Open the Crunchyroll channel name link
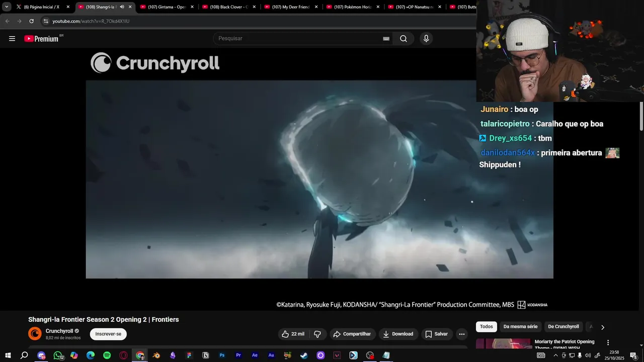Screen dimensions: 644x362 [59, 331]
